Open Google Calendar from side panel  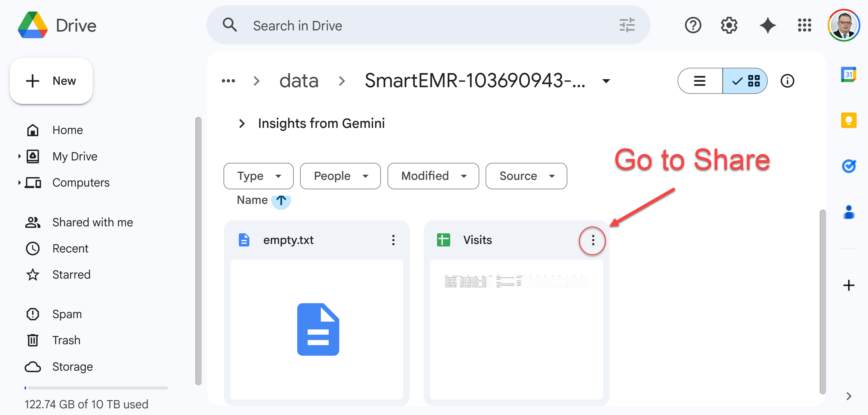click(x=849, y=75)
